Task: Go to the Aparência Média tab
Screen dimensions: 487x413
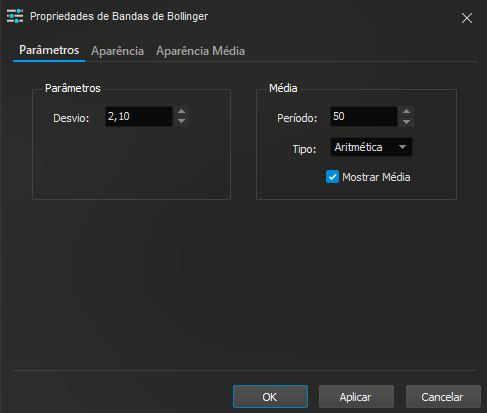Action: point(200,51)
